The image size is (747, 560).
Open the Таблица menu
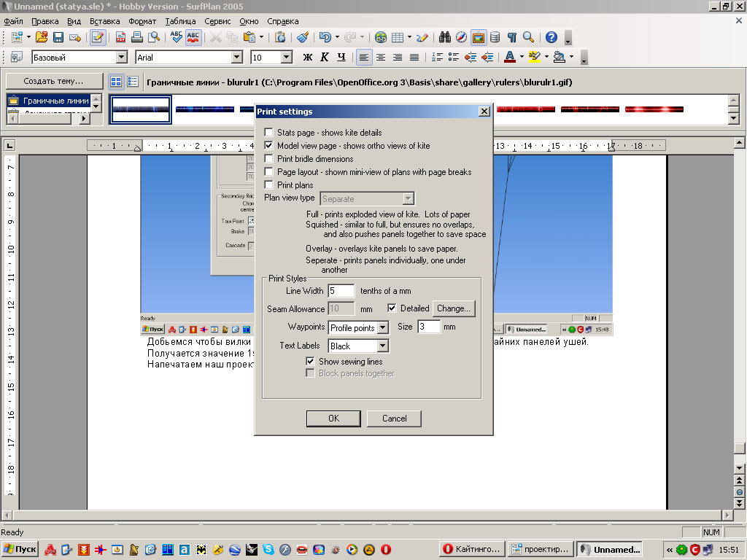pyautogui.click(x=180, y=21)
